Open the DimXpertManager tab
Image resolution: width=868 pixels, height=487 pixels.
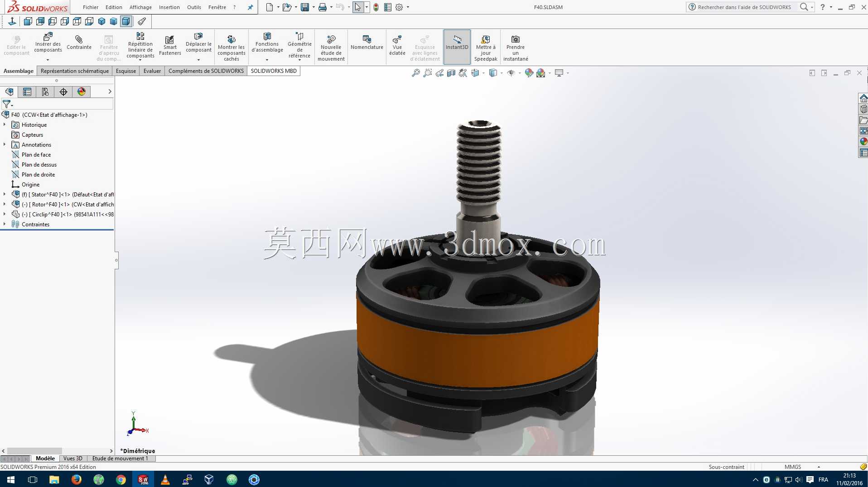[x=63, y=92]
